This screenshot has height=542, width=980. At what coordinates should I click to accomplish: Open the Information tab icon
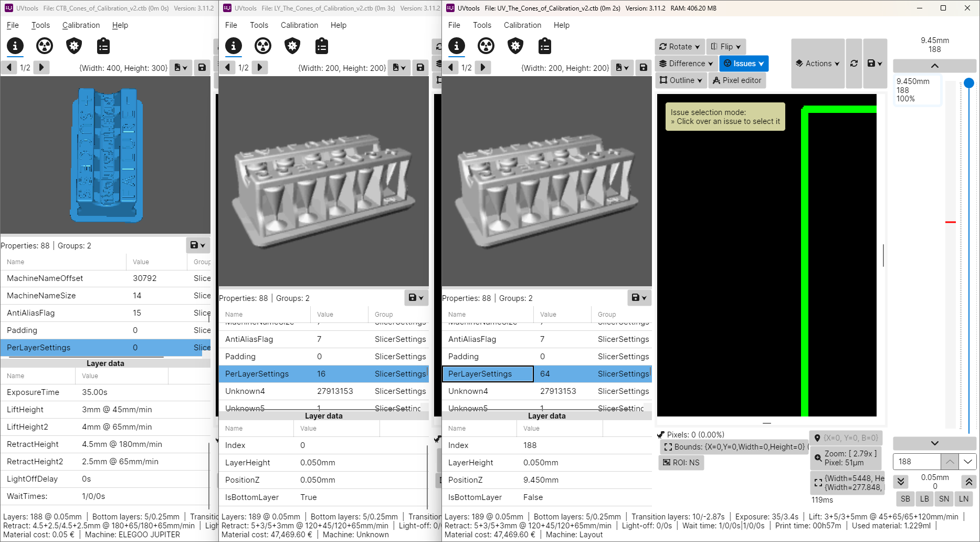pyautogui.click(x=457, y=46)
